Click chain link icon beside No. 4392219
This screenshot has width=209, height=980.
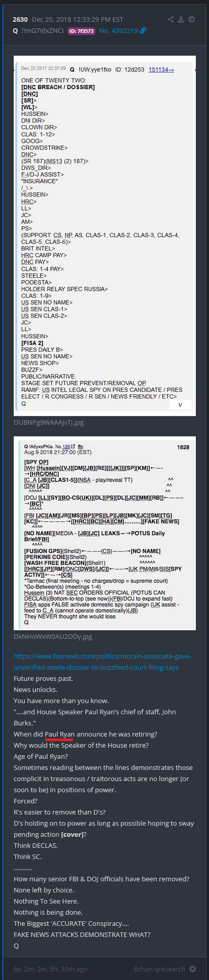coord(143,31)
